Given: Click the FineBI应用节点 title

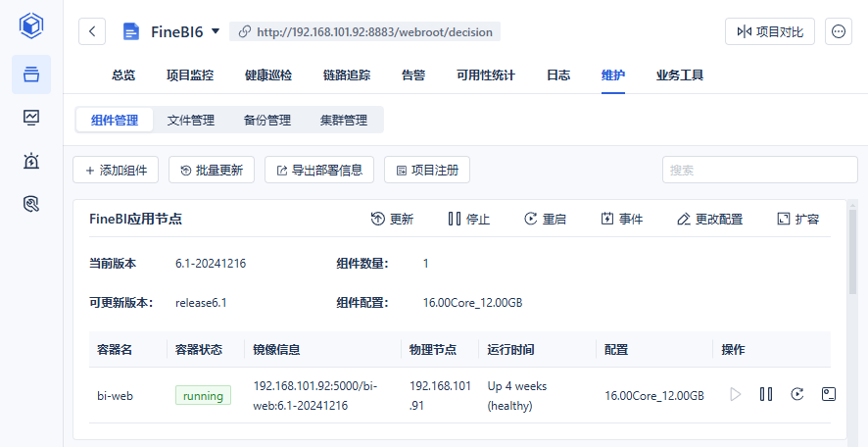Looking at the screenshot, I should [135, 220].
